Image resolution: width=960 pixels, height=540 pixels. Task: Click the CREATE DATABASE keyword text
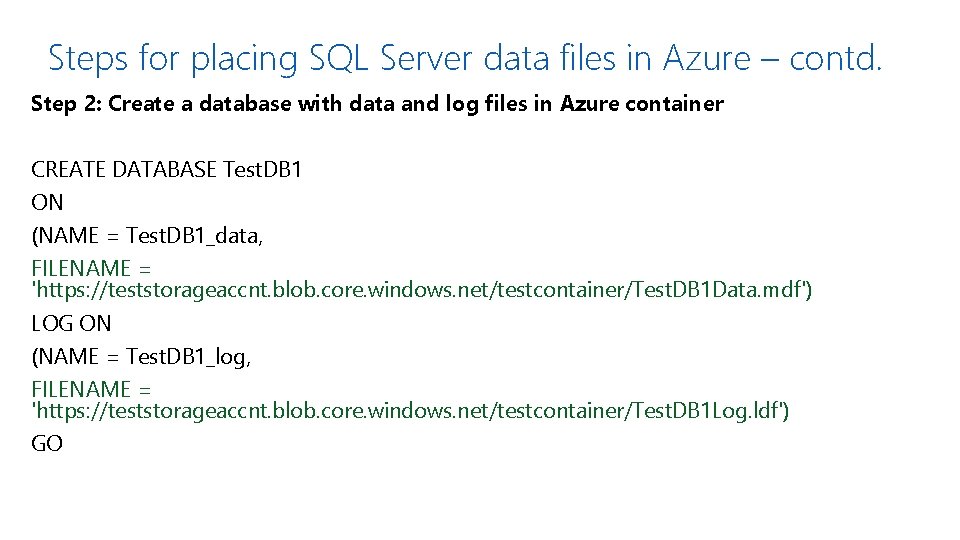[124, 170]
